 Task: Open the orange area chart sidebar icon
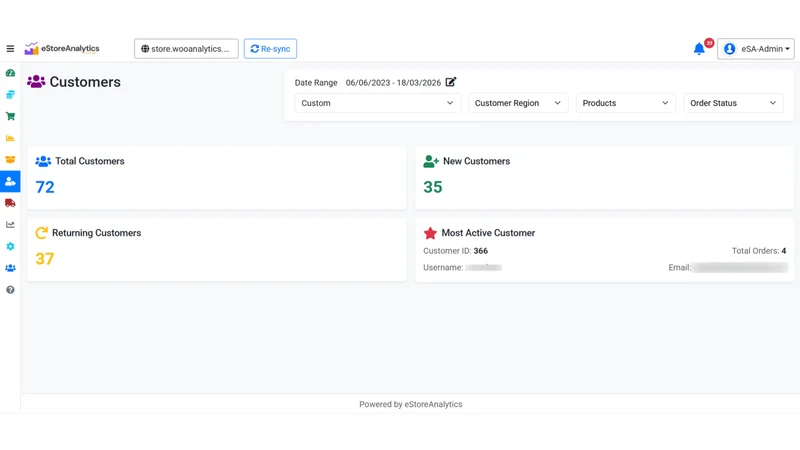tap(10, 138)
